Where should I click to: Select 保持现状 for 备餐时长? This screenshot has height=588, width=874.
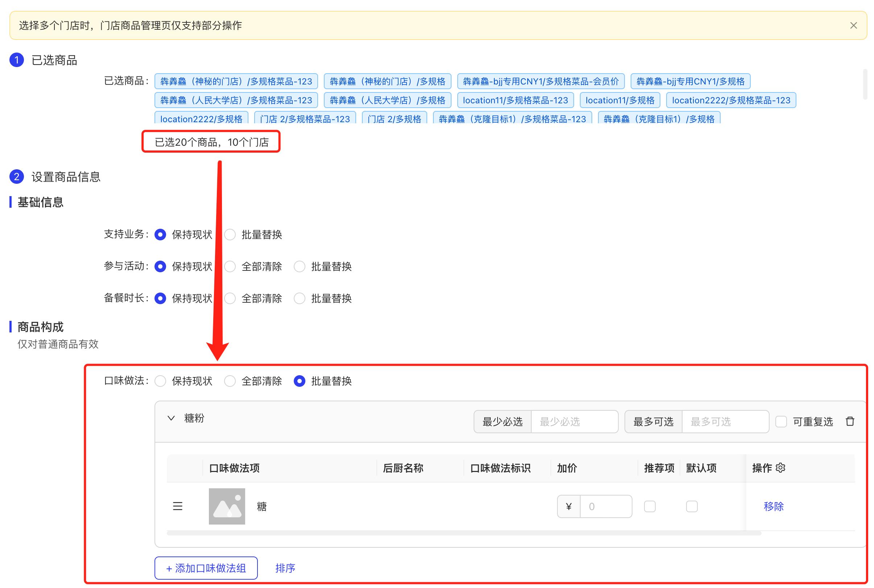point(160,298)
